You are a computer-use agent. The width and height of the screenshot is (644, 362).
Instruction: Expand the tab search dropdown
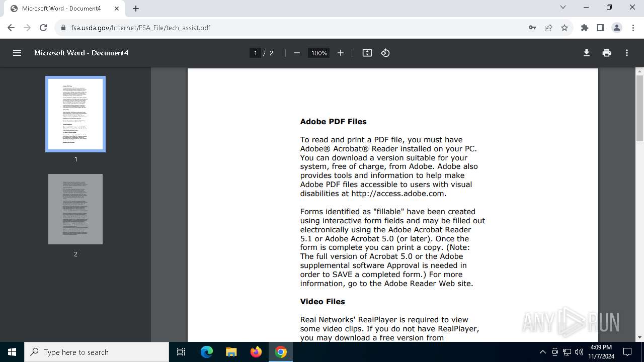pyautogui.click(x=563, y=8)
